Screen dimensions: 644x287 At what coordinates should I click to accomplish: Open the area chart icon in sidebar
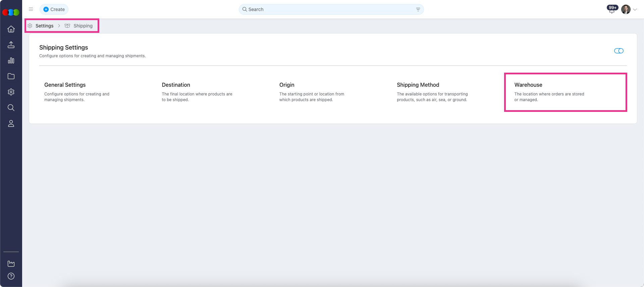pyautogui.click(x=11, y=264)
